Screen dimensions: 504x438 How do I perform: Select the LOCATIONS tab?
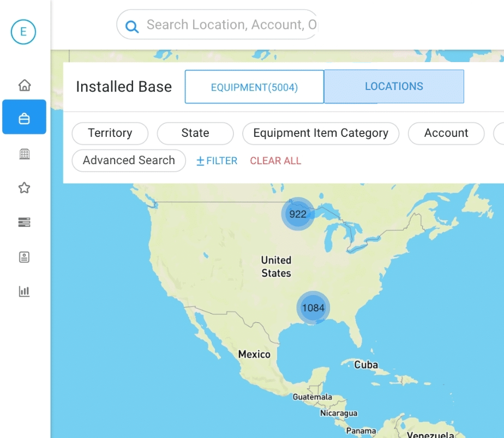(394, 86)
